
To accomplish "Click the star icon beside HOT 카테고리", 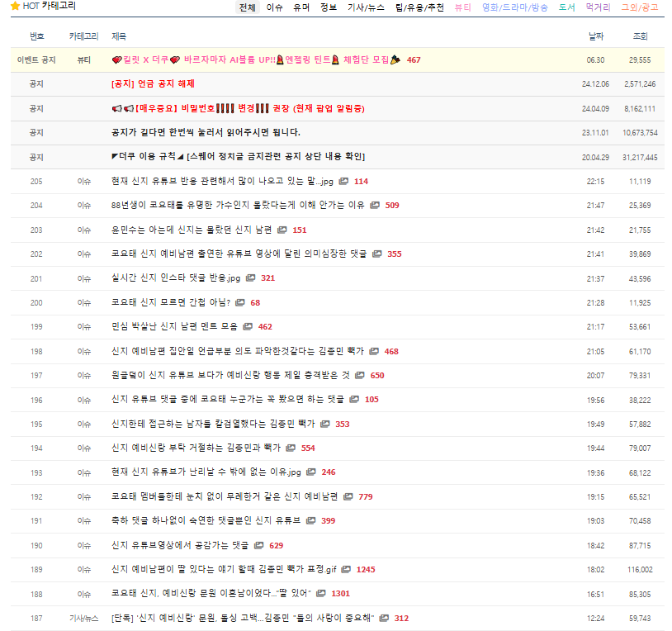I will click(x=15, y=7).
